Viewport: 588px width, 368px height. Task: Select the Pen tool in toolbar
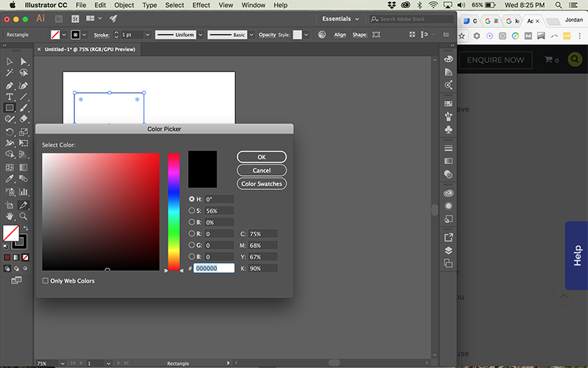10,85
